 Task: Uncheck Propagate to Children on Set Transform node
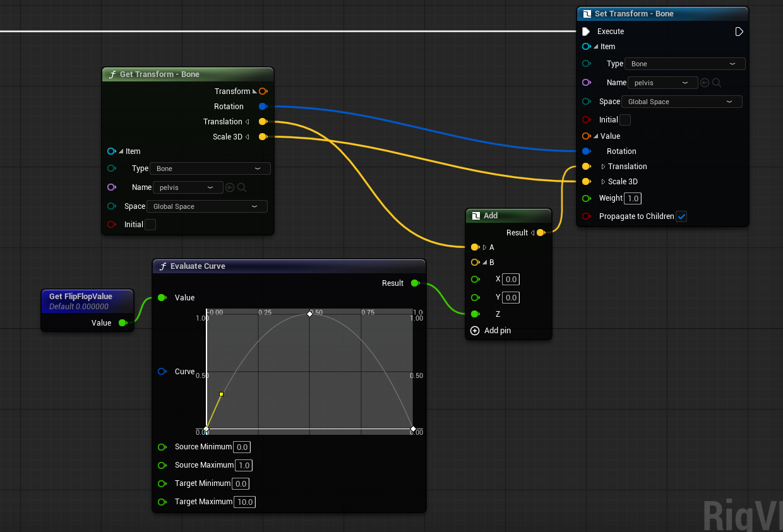(x=681, y=216)
